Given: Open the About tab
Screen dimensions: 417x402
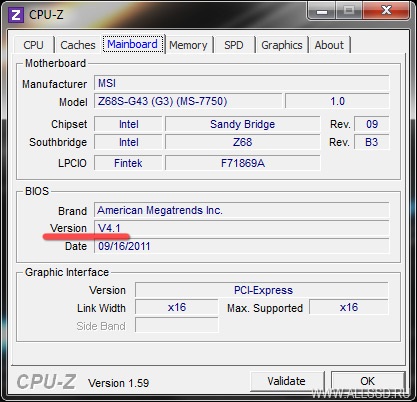Looking at the screenshot, I should (x=329, y=45).
